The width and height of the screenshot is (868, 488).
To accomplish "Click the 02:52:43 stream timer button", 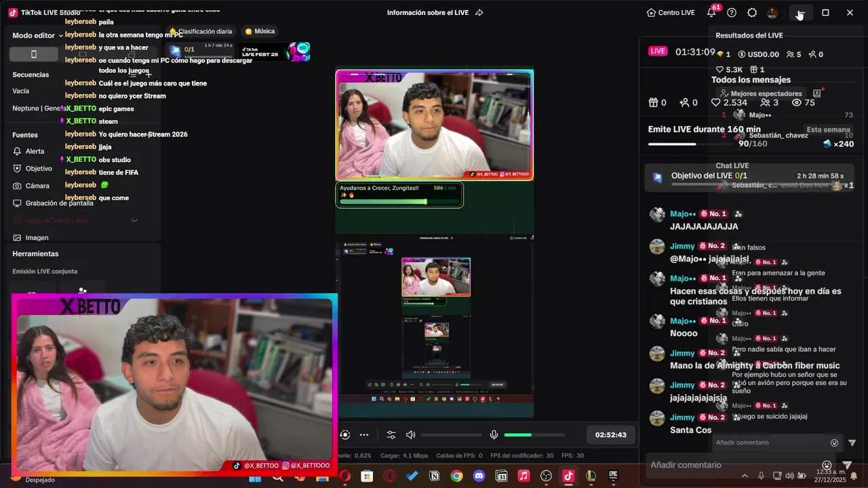I will tap(610, 435).
